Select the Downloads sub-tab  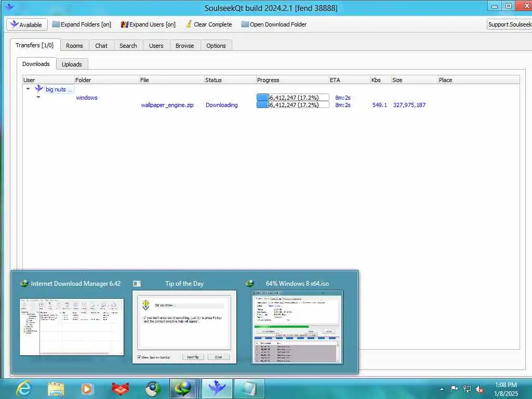coord(36,64)
